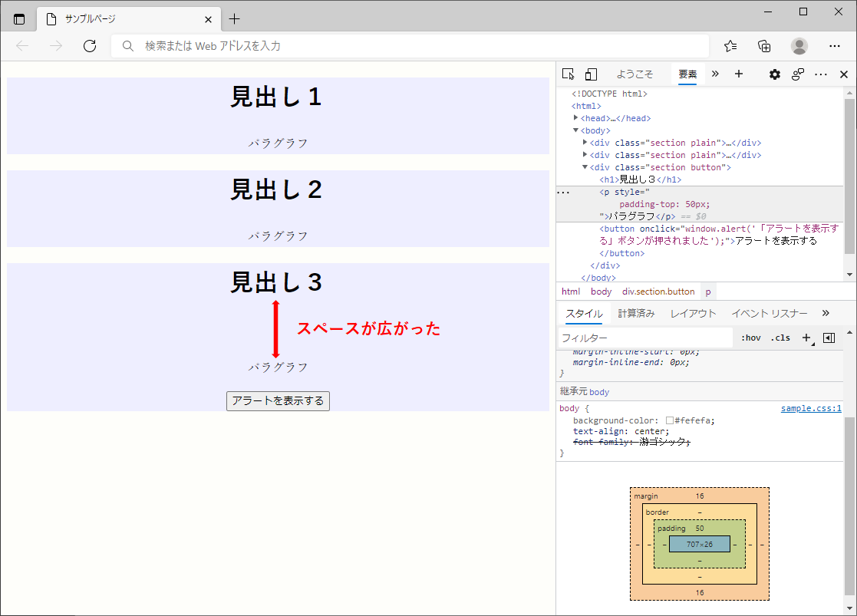The height and width of the screenshot is (616, 857).
Task: Click the favorites star icon
Action: (730, 46)
